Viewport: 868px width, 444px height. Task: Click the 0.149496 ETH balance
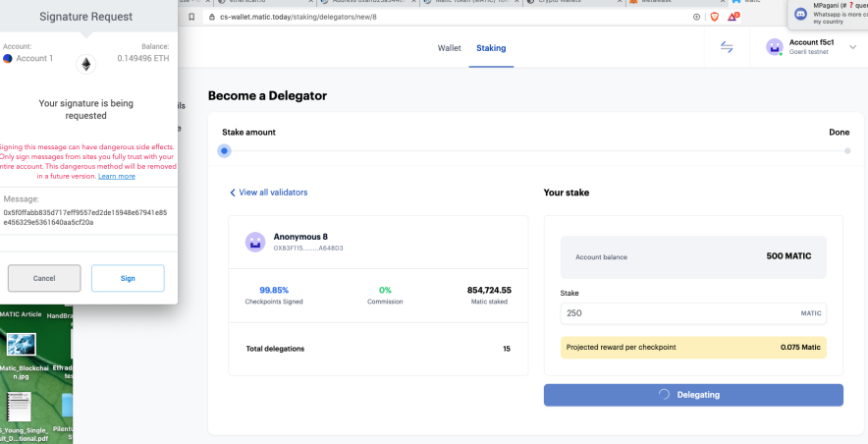click(x=142, y=58)
